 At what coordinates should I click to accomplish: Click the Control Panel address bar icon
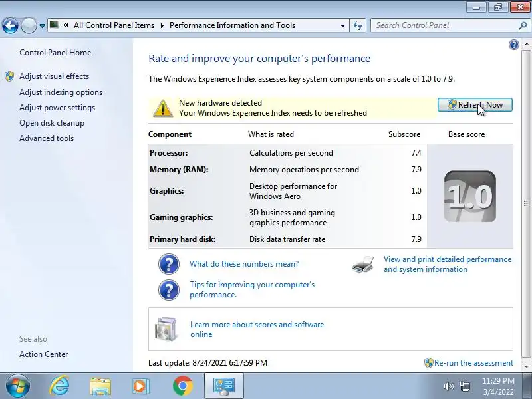(x=54, y=25)
